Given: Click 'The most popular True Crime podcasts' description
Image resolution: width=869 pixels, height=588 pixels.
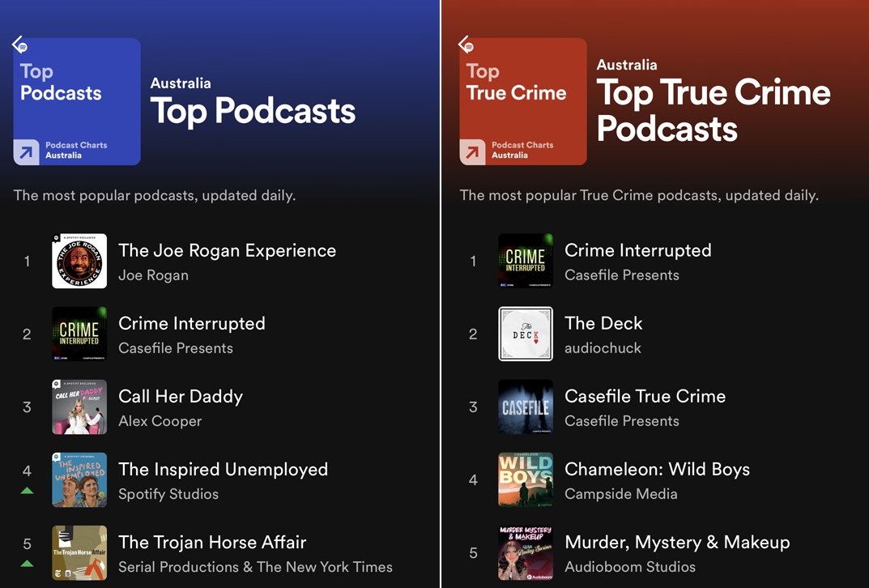Looking at the screenshot, I should click(639, 196).
